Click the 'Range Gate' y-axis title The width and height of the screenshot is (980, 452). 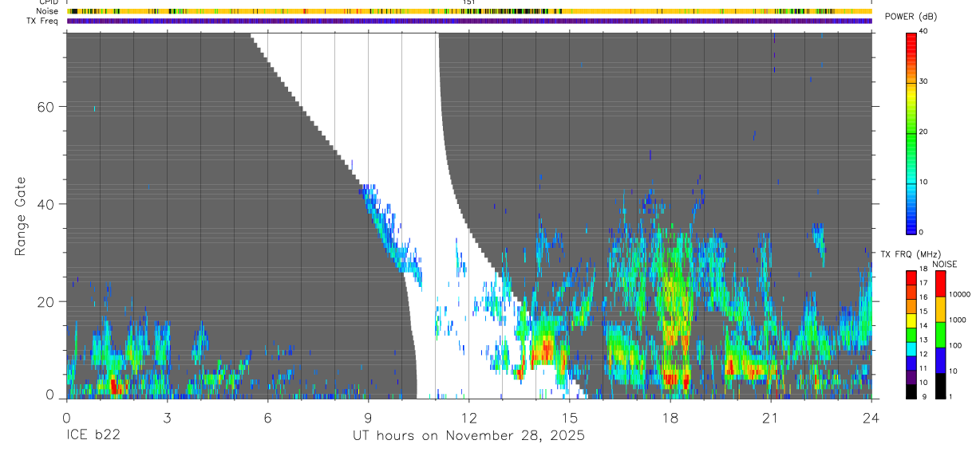(22, 217)
